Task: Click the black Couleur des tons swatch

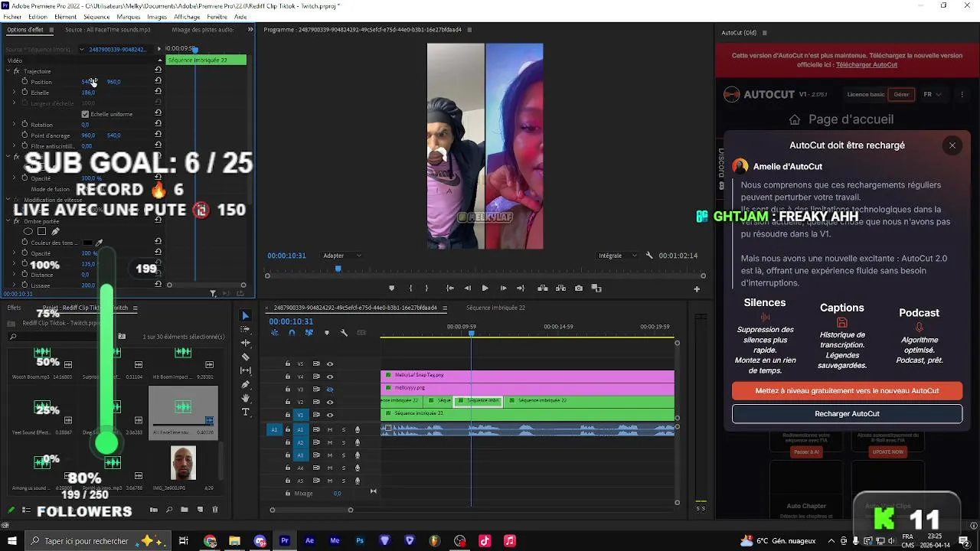Action: [88, 243]
